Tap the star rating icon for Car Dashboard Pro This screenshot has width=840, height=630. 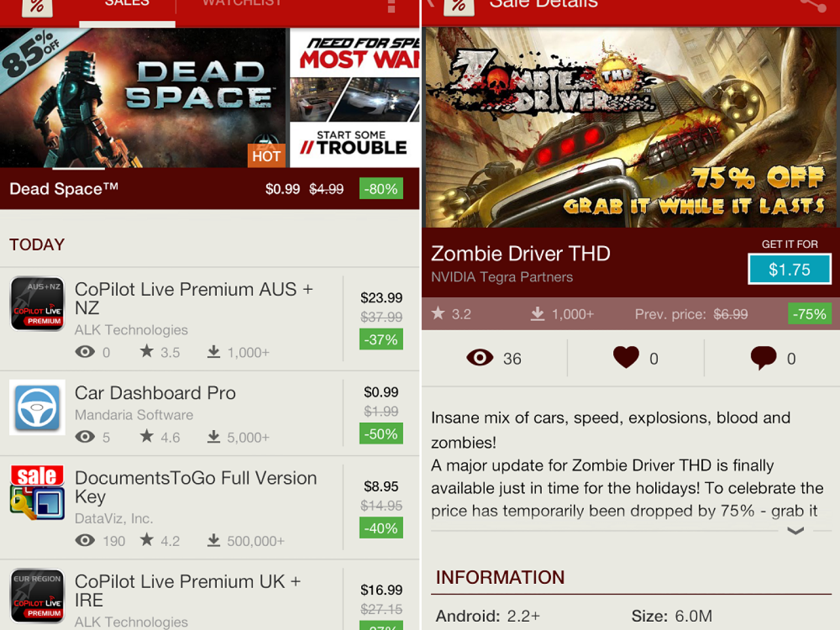click(x=147, y=436)
